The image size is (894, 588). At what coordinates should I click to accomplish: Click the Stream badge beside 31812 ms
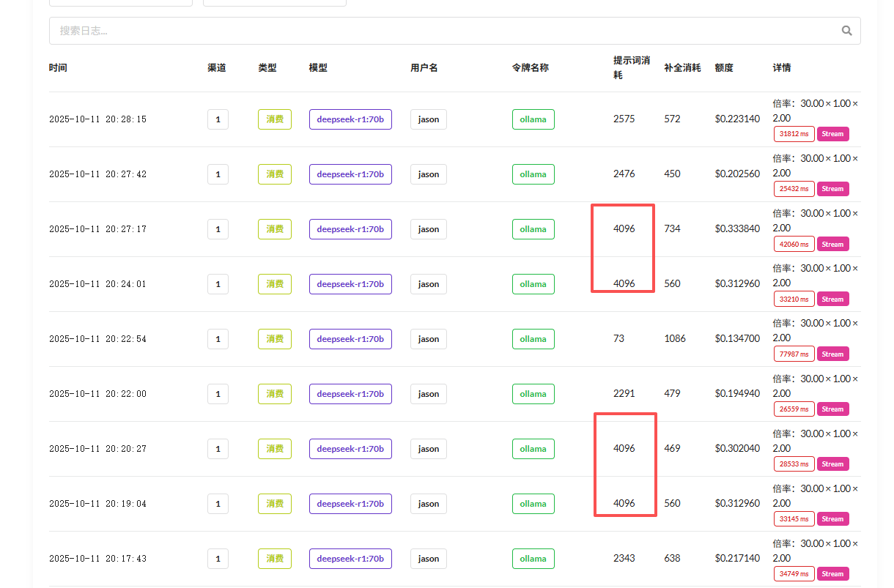click(832, 134)
